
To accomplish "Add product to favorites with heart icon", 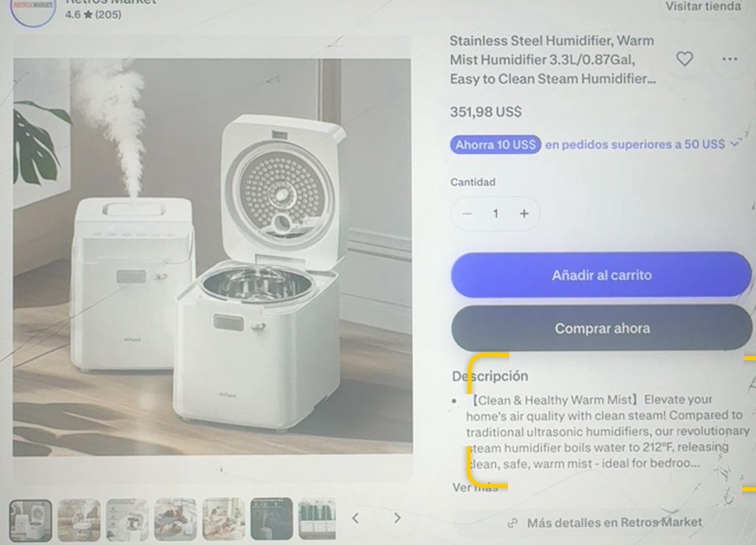I will 684,59.
